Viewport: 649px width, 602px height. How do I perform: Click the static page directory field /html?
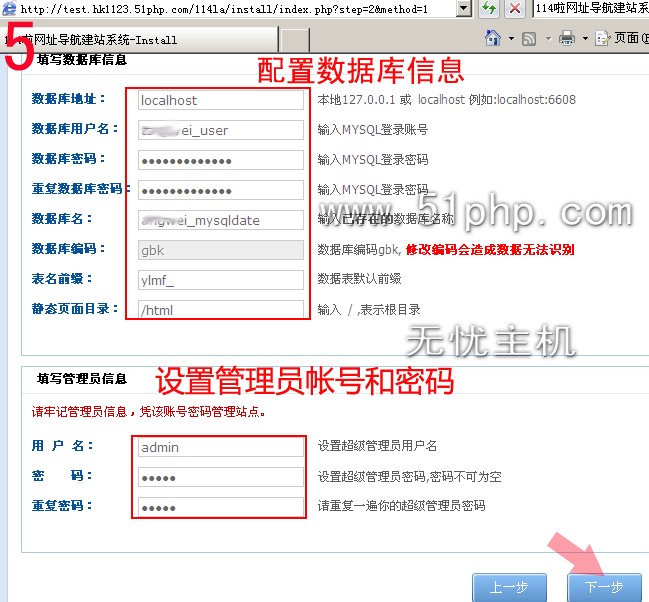coord(220,310)
